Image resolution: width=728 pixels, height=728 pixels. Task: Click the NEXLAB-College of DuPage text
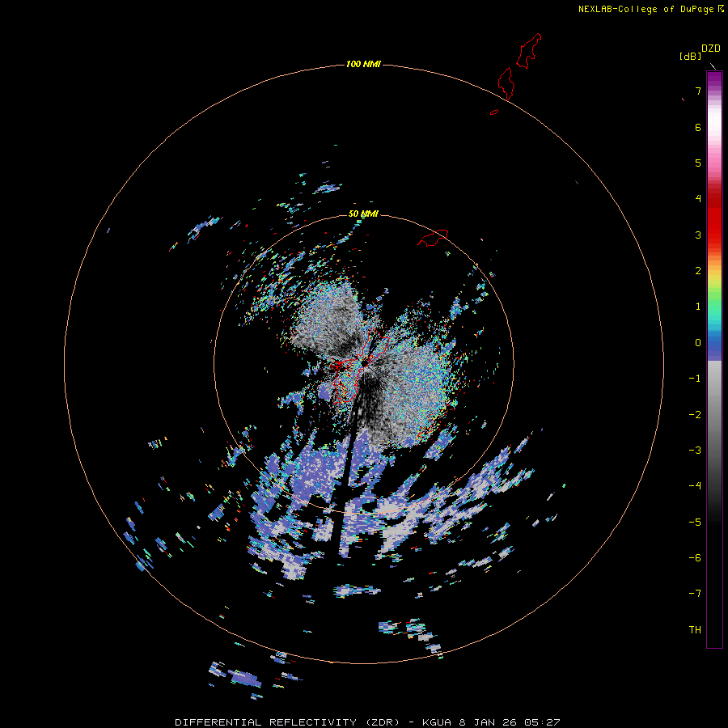coord(645,9)
